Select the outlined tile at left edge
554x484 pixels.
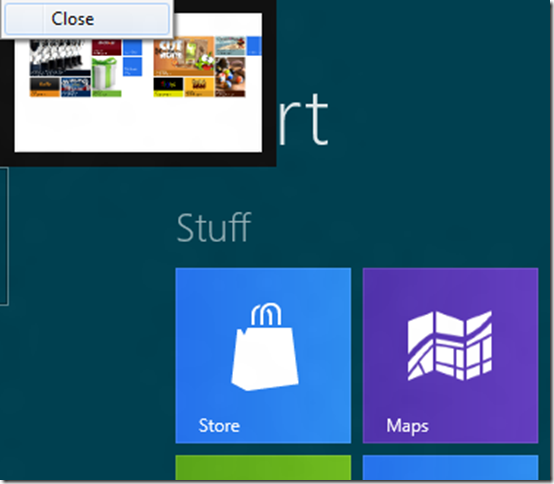[x=4, y=236]
